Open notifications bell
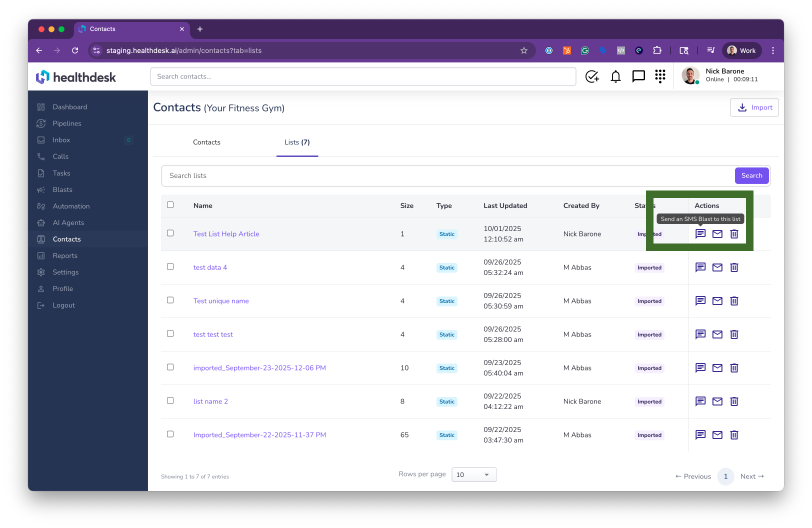This screenshot has width=812, height=528. coord(615,76)
